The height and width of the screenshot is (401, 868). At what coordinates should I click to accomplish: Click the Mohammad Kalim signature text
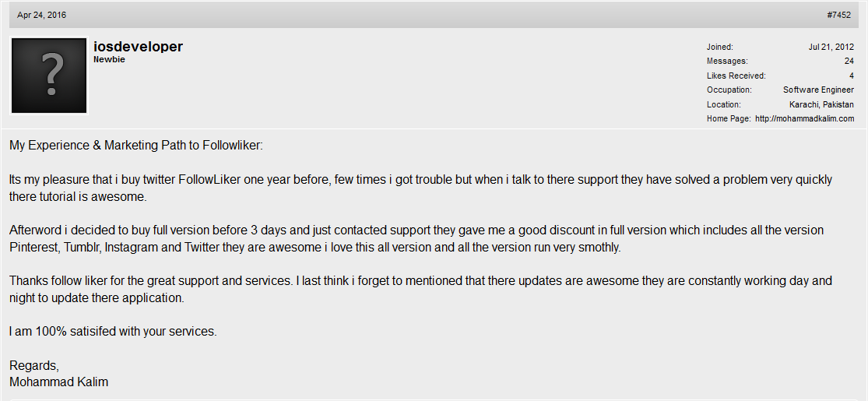coord(58,382)
